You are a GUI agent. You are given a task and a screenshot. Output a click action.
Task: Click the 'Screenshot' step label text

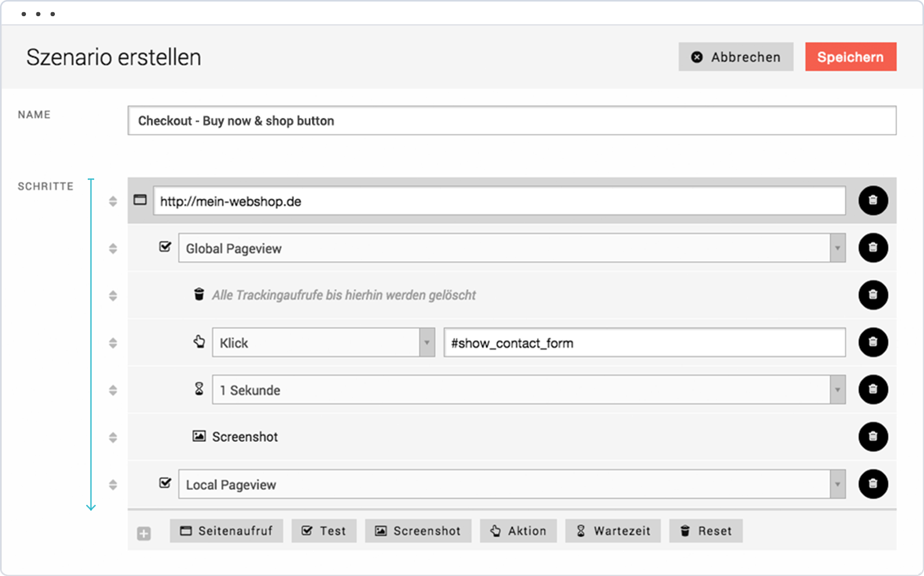[x=245, y=437]
